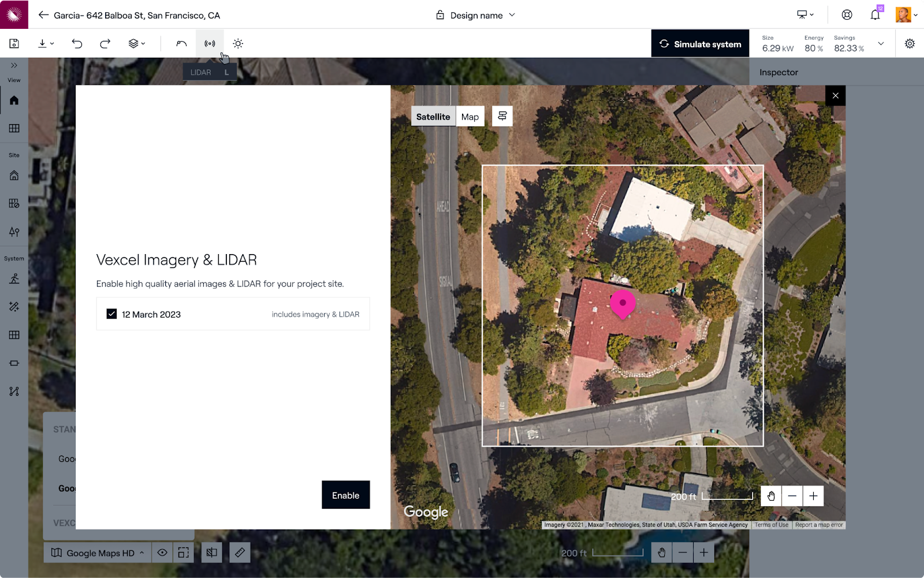This screenshot has width=924, height=578.
Task: Open the Google Maps HD imagery dropdown
Action: (x=98, y=553)
